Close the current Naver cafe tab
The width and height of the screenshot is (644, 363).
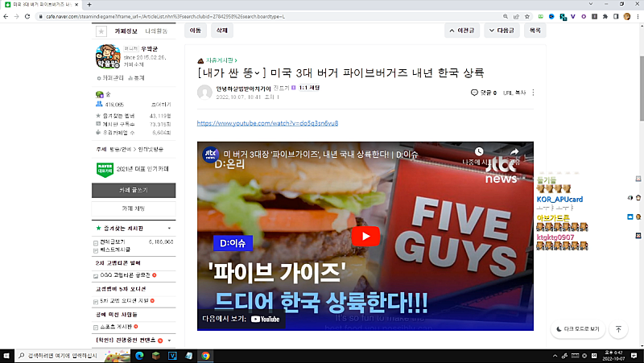point(76,5)
